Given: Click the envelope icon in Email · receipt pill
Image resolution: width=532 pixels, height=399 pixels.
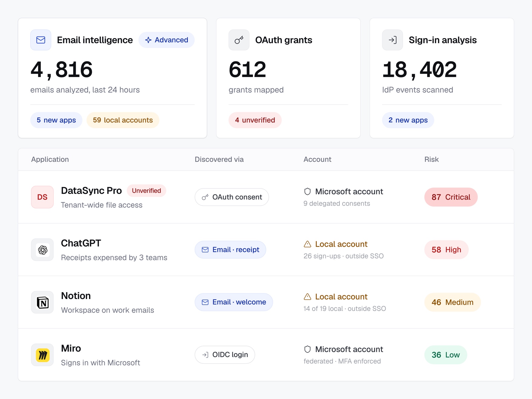Looking at the screenshot, I should [205, 250].
